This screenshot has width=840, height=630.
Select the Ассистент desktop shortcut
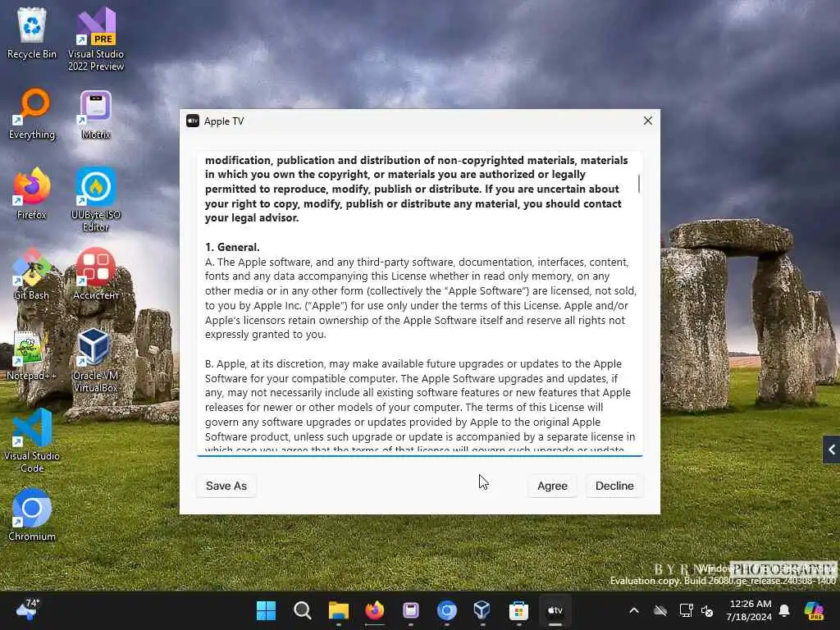click(x=96, y=274)
